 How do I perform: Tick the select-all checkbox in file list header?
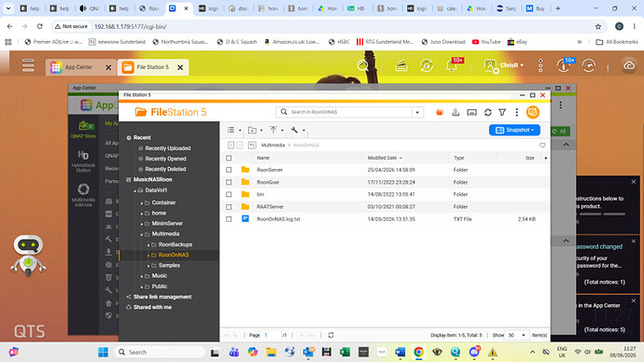point(229,158)
